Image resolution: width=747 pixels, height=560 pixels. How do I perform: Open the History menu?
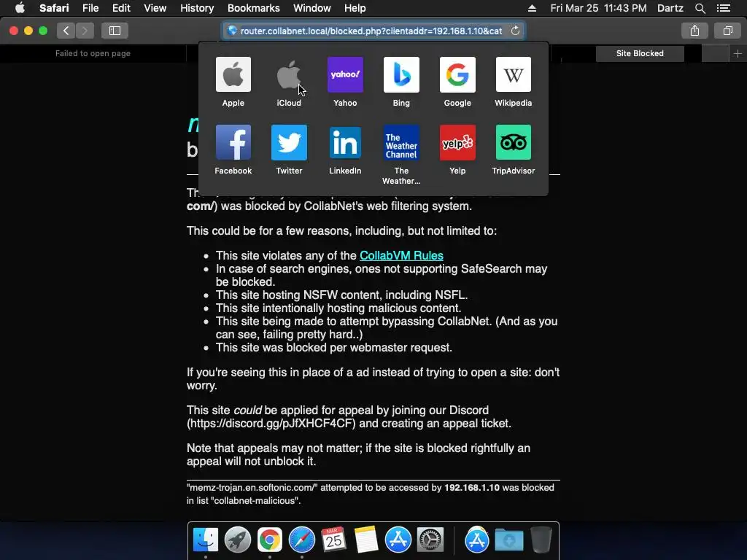tap(197, 8)
